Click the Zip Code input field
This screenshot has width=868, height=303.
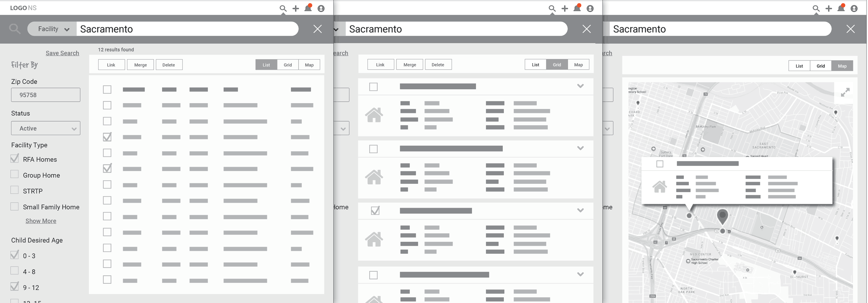point(46,95)
